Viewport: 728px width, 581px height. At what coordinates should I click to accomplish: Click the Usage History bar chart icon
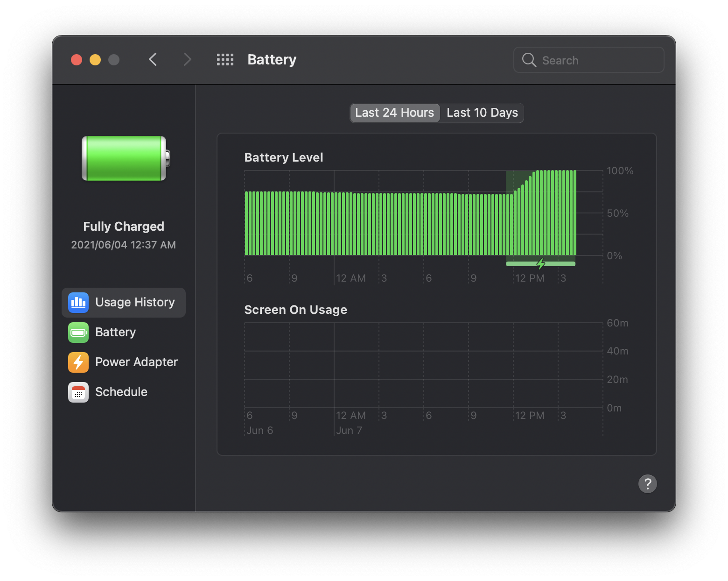click(x=78, y=302)
